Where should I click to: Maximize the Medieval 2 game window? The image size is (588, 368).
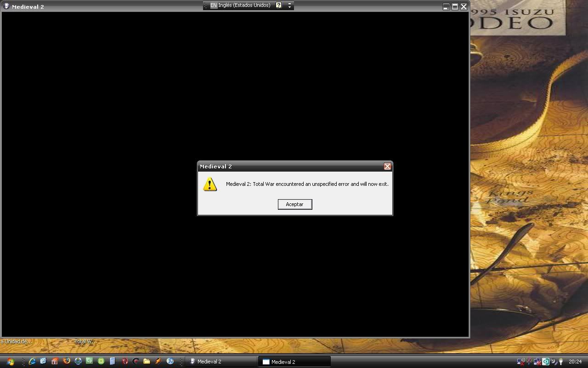[x=455, y=6]
